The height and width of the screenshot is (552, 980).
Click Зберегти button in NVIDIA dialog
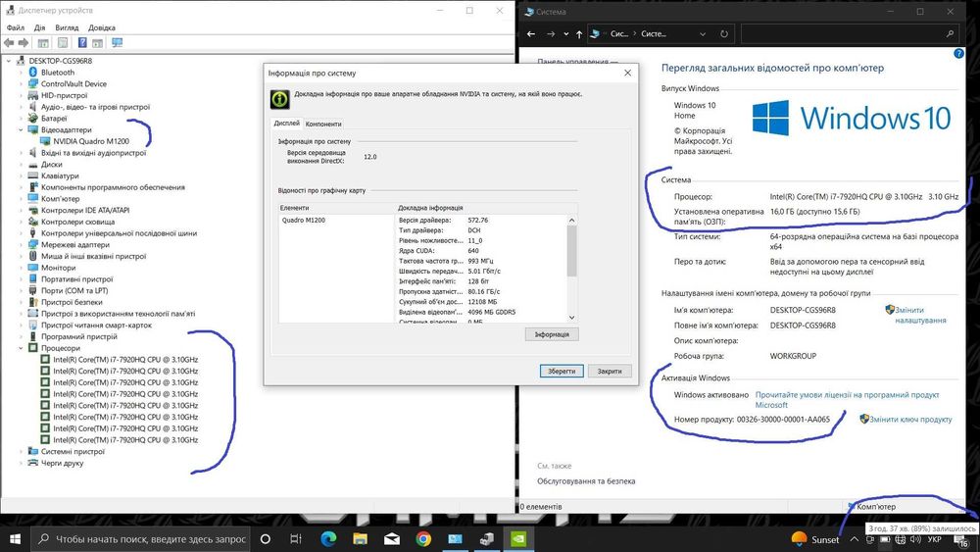coord(562,371)
